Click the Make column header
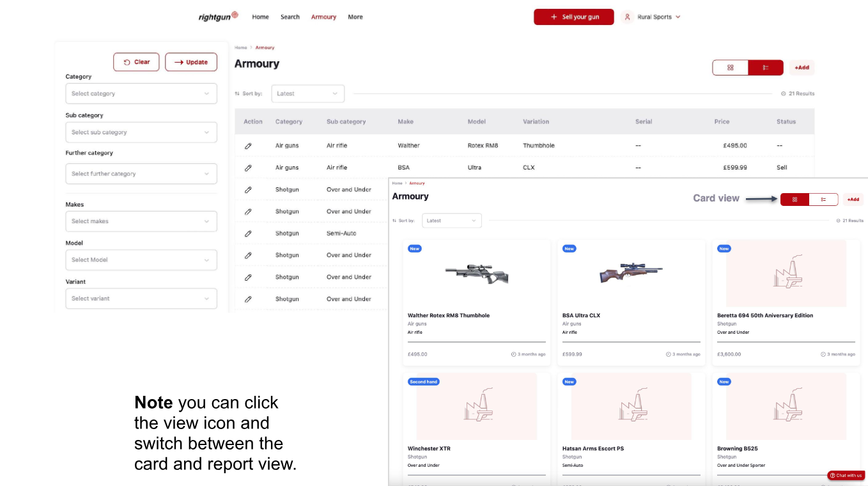Screen dimensions: 868x486 click(x=405, y=121)
